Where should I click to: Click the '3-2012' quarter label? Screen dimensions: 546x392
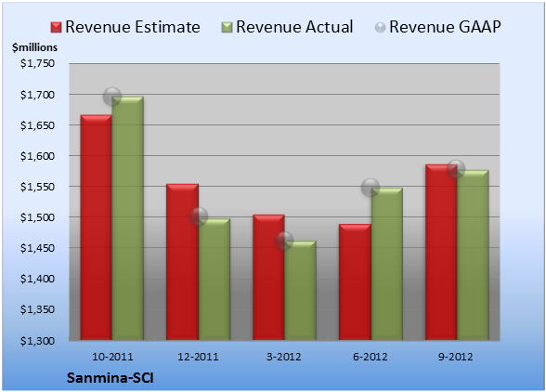[x=284, y=357]
